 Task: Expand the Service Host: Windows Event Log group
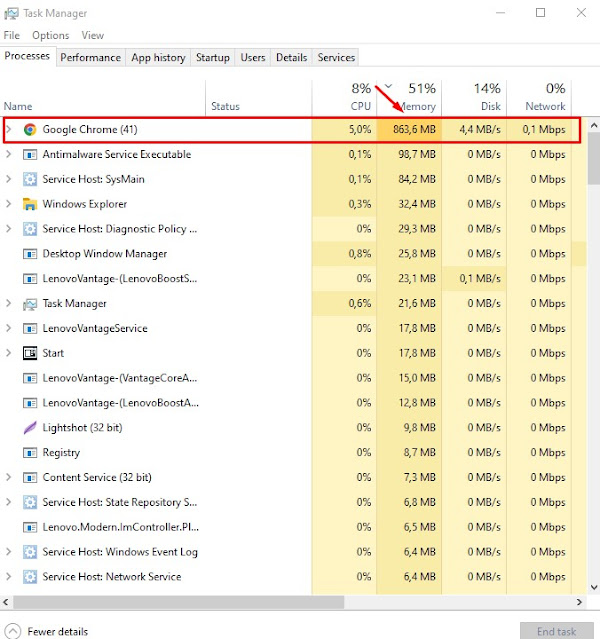(9, 552)
